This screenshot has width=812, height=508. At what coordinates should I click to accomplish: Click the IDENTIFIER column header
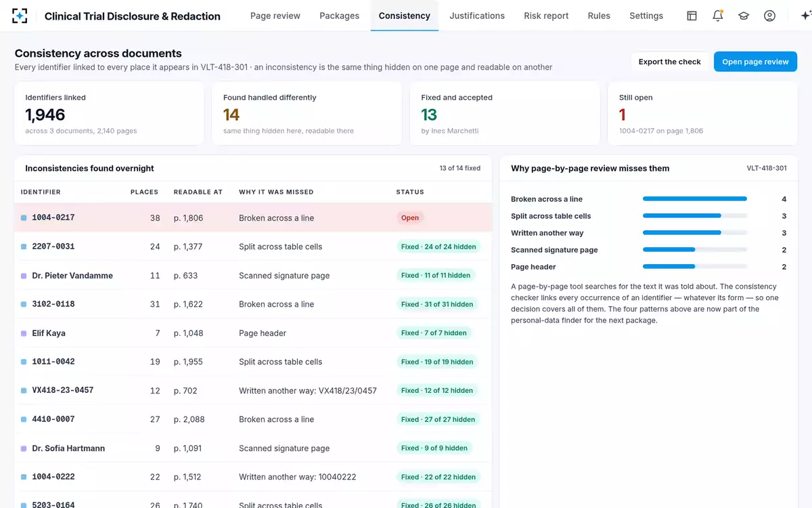41,192
